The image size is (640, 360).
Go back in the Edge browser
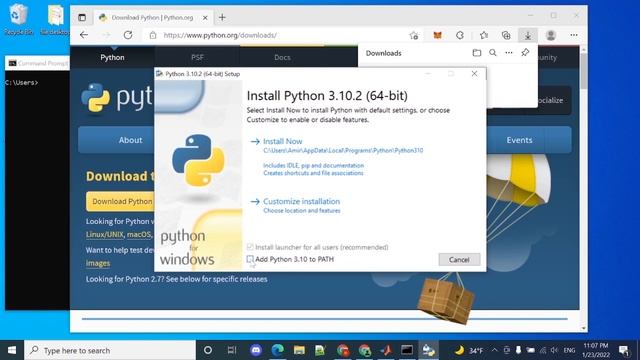[x=84, y=35]
